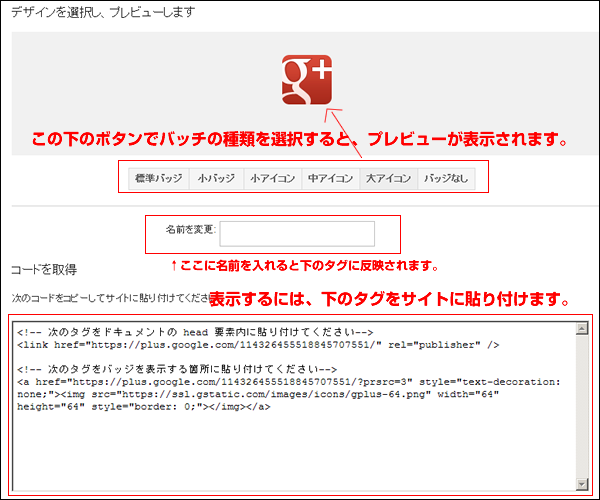Click the code textarea scrollbar track
This screenshot has height=500, width=600.
582,406
